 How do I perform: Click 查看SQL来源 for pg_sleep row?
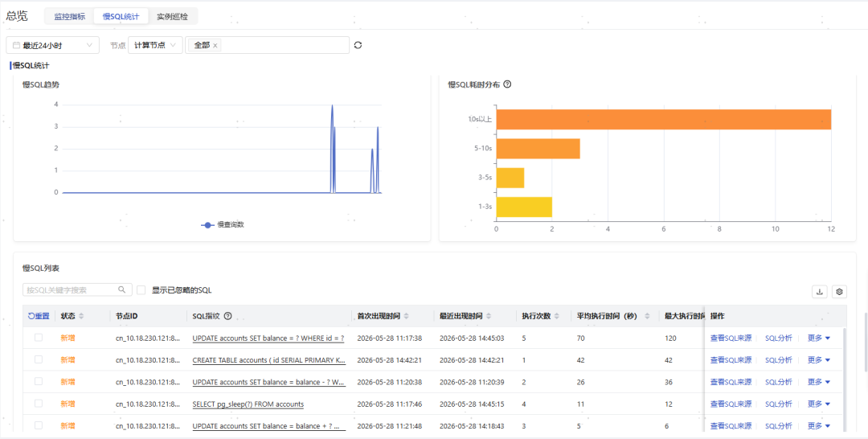731,404
